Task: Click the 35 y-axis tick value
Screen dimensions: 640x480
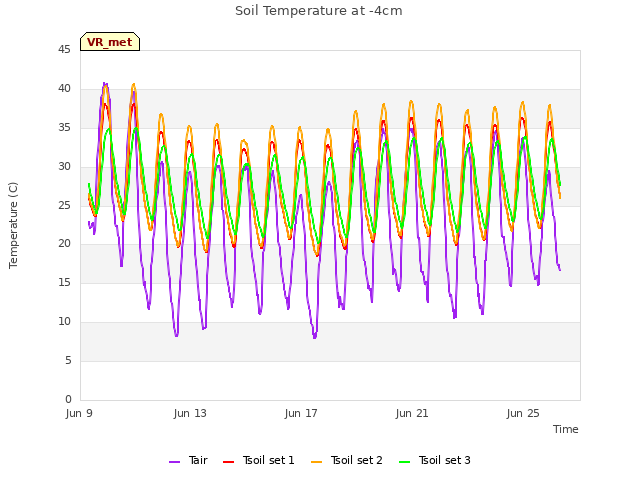Action: tap(64, 127)
